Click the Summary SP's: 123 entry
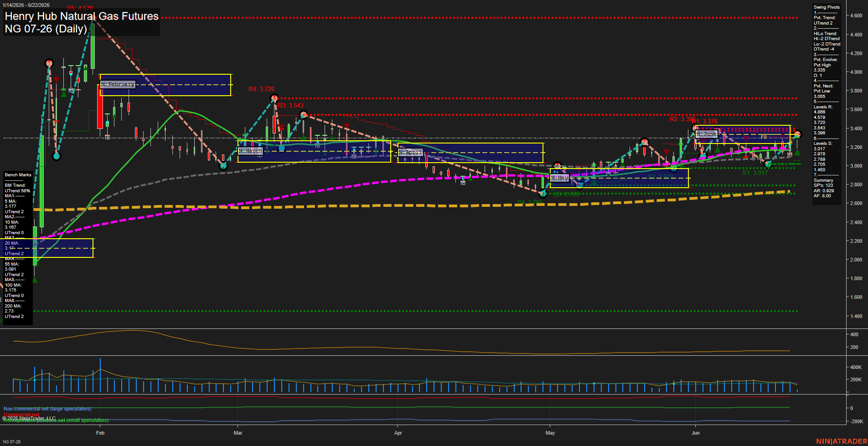868x446 pixels. tap(823, 183)
